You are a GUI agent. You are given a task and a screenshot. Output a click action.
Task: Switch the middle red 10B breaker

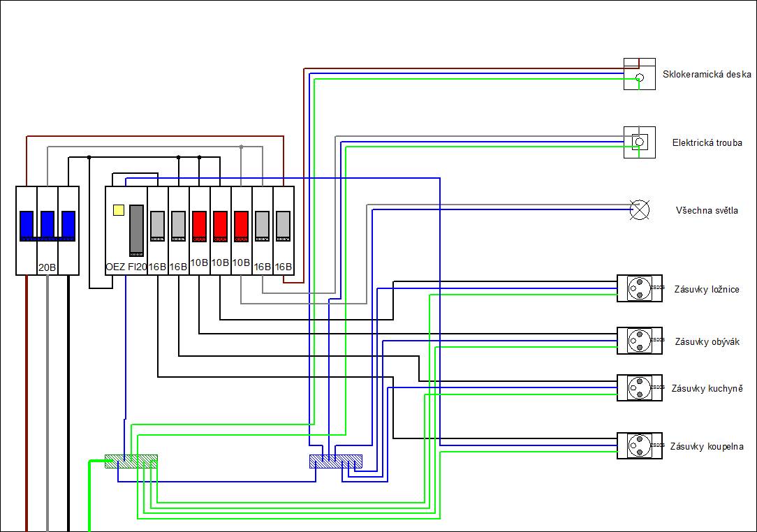(x=220, y=226)
